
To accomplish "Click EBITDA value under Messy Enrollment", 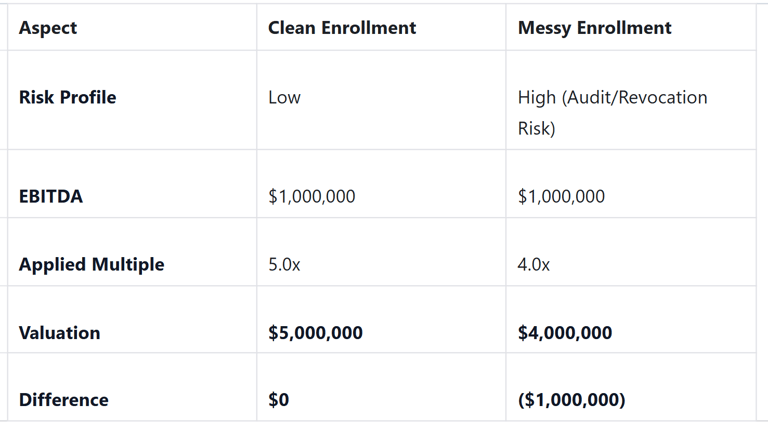I will tap(561, 196).
